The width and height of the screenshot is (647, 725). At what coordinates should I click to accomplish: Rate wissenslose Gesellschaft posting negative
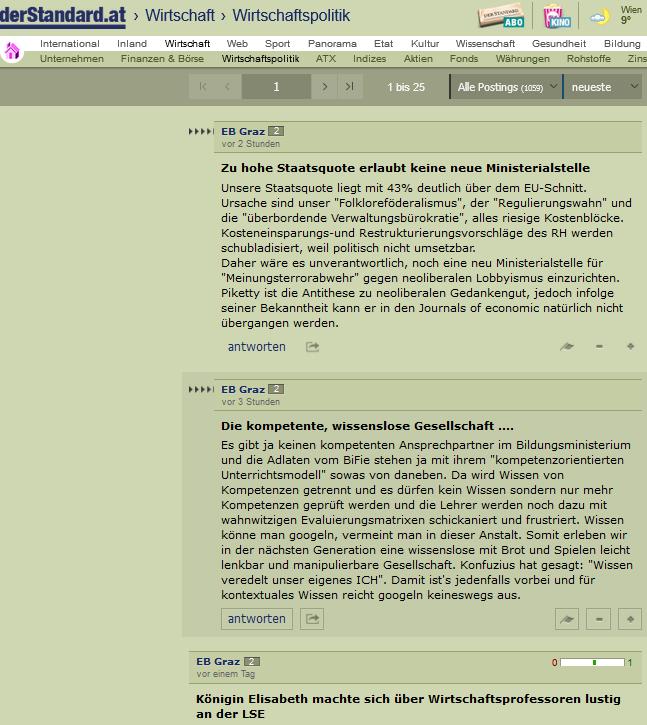pyautogui.click(x=598, y=619)
